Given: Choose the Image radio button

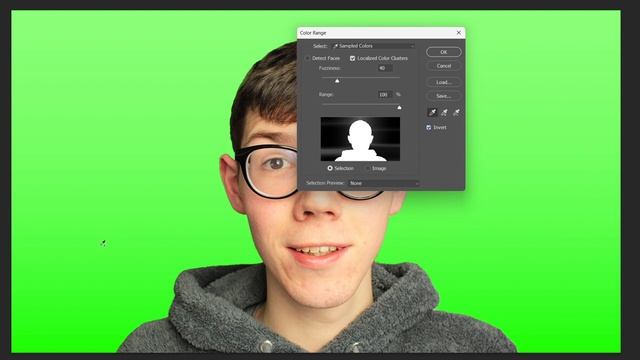Looking at the screenshot, I should point(368,168).
